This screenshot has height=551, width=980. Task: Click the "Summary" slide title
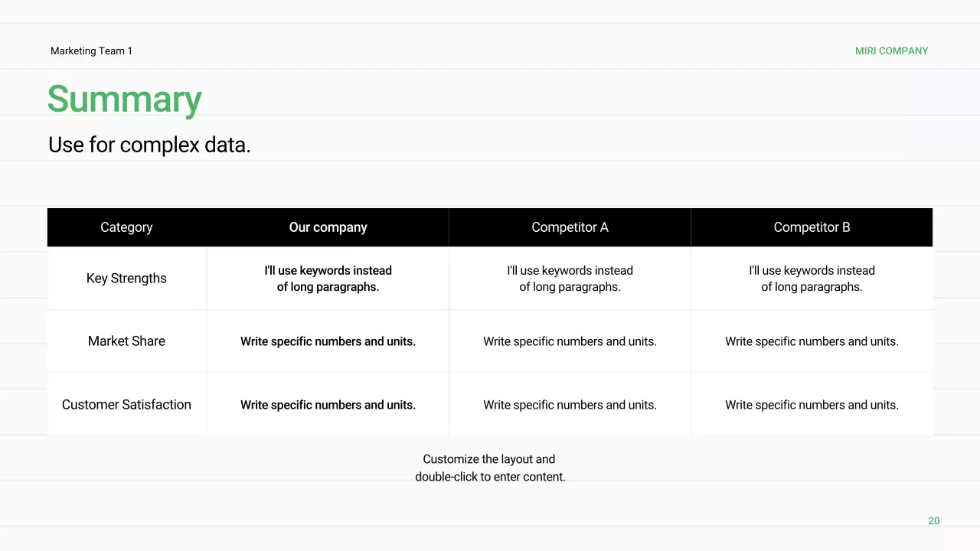124,99
